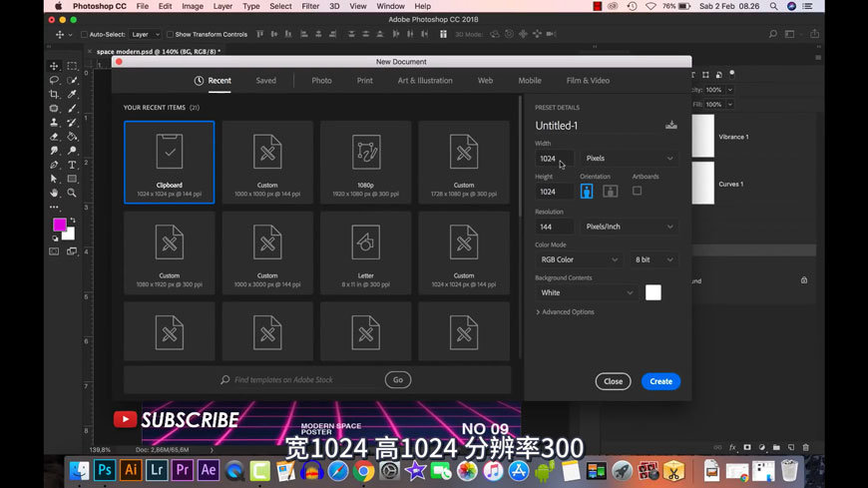This screenshot has width=868, height=488.
Task: Open Edit Toolbar three-dots menu
Action: tap(54, 208)
